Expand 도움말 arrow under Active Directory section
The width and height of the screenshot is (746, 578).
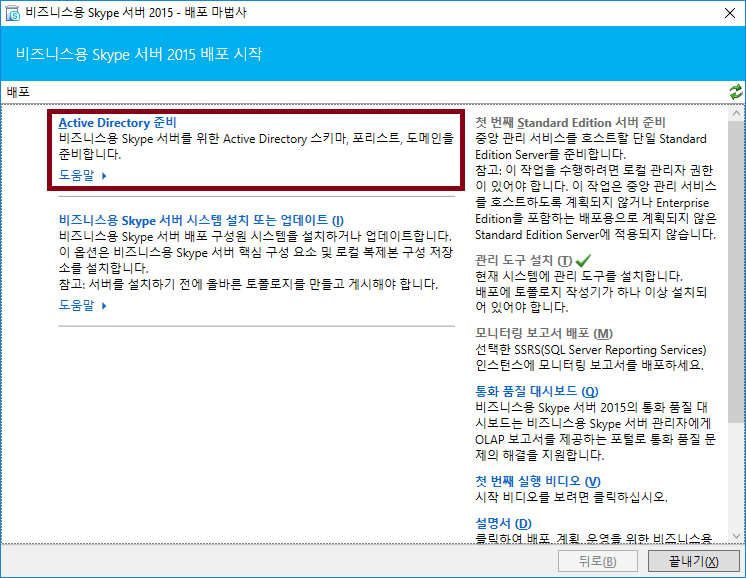point(104,176)
